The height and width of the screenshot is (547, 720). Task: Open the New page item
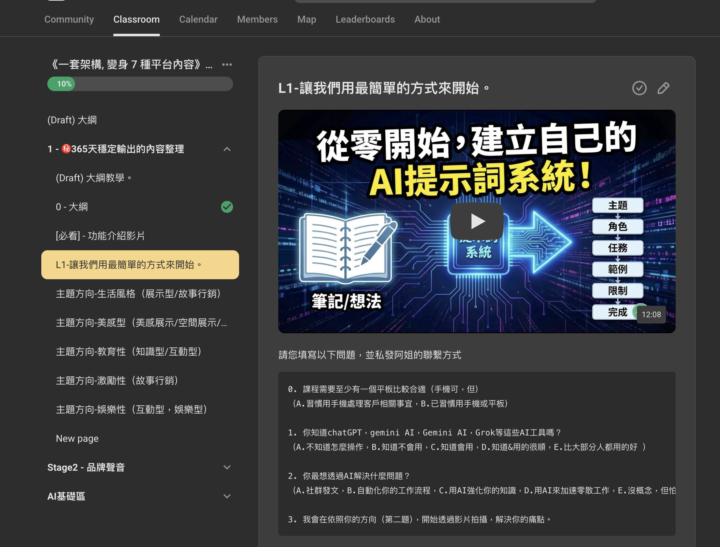pyautogui.click(x=77, y=438)
